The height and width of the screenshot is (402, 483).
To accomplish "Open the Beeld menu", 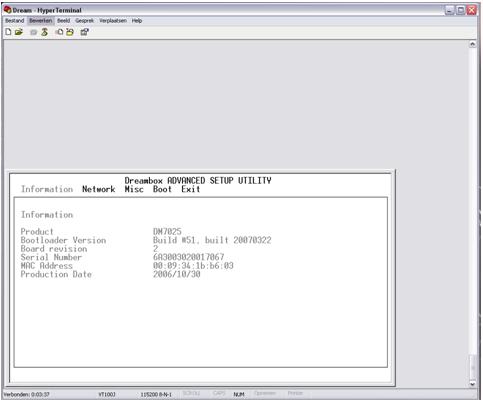I will tap(63, 21).
